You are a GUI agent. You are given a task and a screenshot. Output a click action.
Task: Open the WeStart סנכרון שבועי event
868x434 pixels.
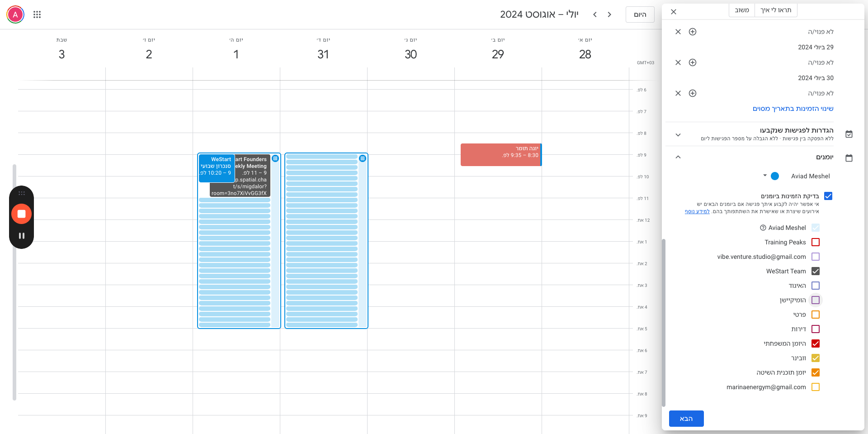pyautogui.click(x=217, y=168)
